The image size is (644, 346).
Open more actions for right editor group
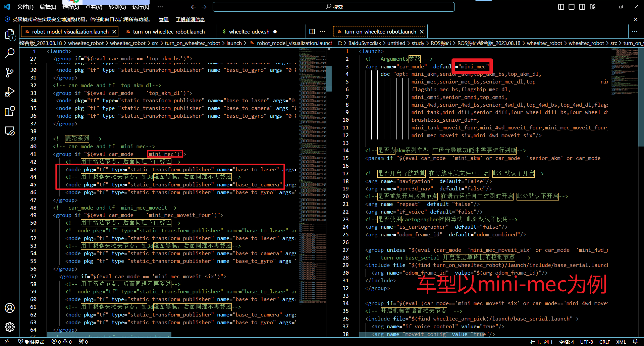point(635,32)
